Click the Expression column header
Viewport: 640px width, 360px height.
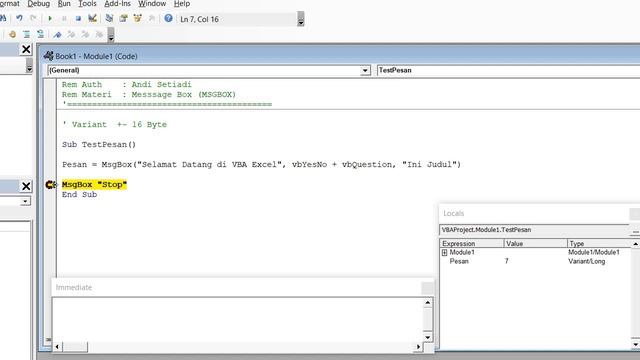[471, 243]
